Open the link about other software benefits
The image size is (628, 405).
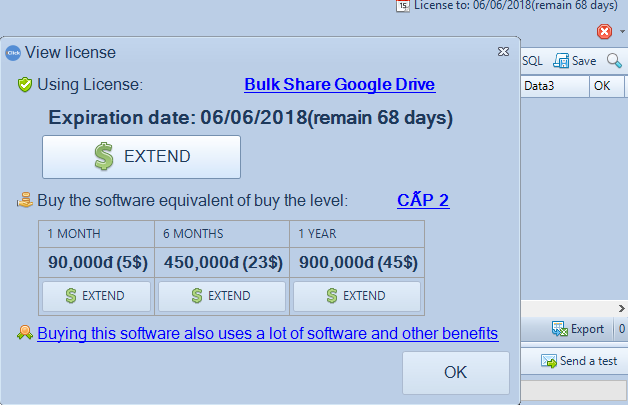click(x=268, y=333)
